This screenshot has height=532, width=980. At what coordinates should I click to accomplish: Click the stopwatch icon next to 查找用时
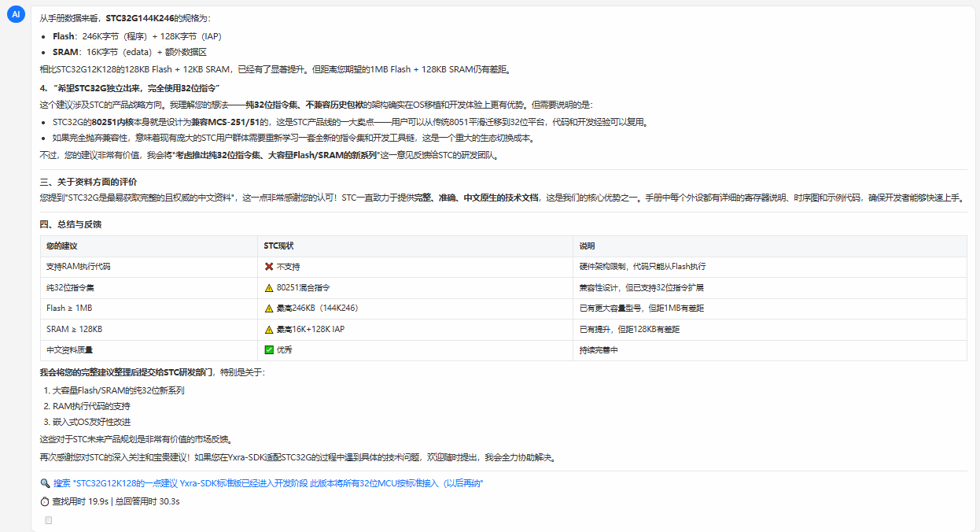tap(45, 501)
